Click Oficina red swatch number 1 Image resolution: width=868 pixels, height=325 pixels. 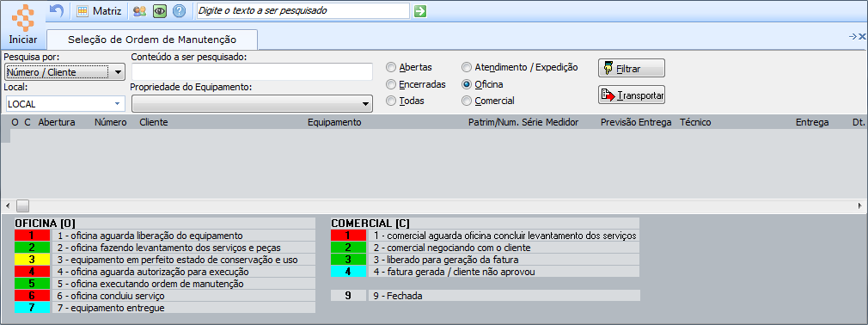point(32,236)
